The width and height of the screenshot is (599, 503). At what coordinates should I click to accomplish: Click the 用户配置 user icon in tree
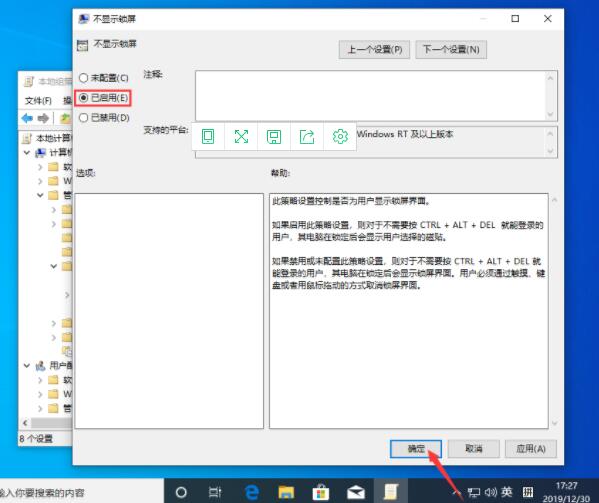40,366
